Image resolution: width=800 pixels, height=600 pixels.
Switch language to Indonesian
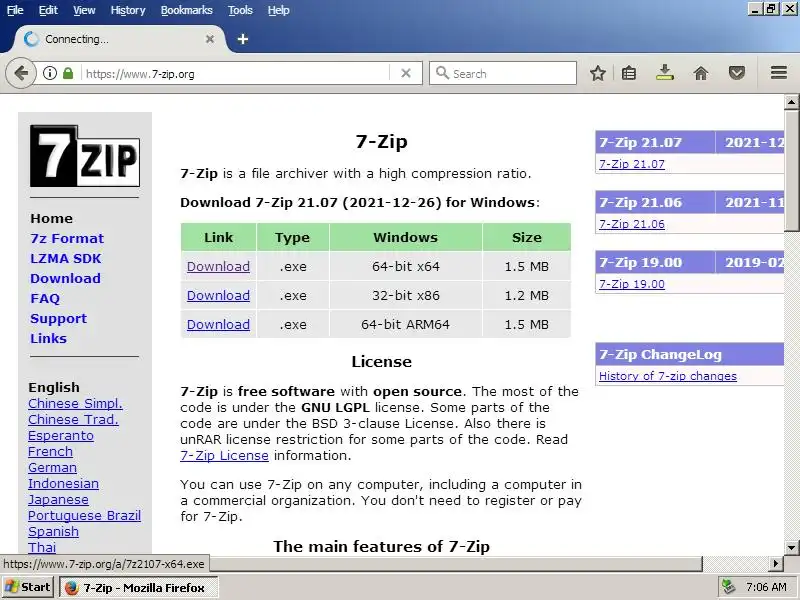click(63, 484)
